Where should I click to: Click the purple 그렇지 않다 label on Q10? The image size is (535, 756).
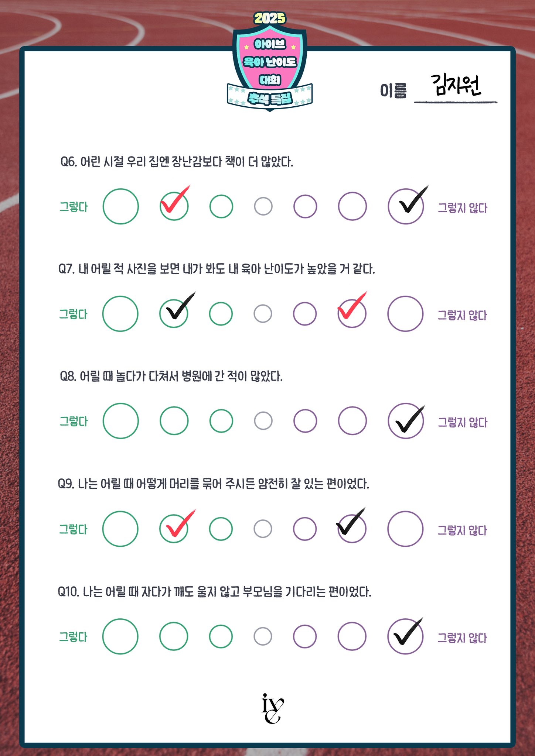[462, 638]
